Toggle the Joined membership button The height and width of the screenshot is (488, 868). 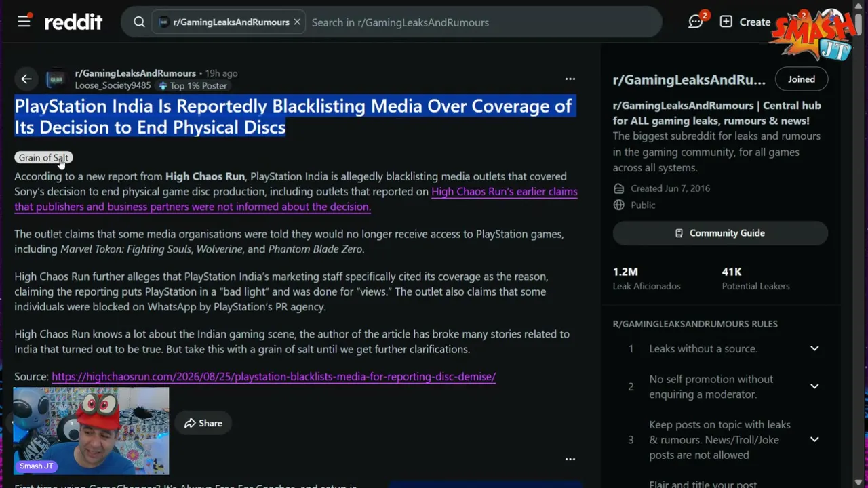[802, 79]
